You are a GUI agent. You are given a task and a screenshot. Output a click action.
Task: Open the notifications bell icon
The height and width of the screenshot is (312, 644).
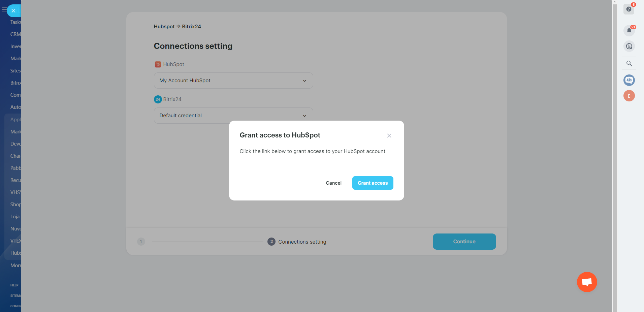(629, 31)
